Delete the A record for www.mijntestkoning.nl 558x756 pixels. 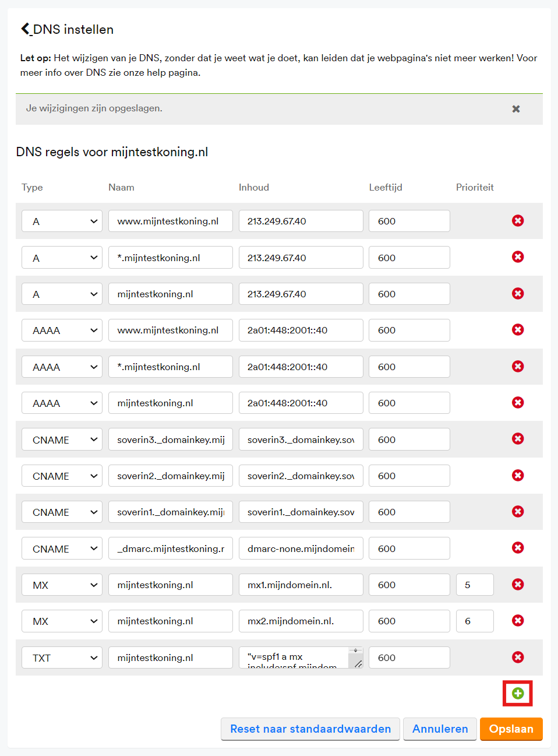point(517,221)
